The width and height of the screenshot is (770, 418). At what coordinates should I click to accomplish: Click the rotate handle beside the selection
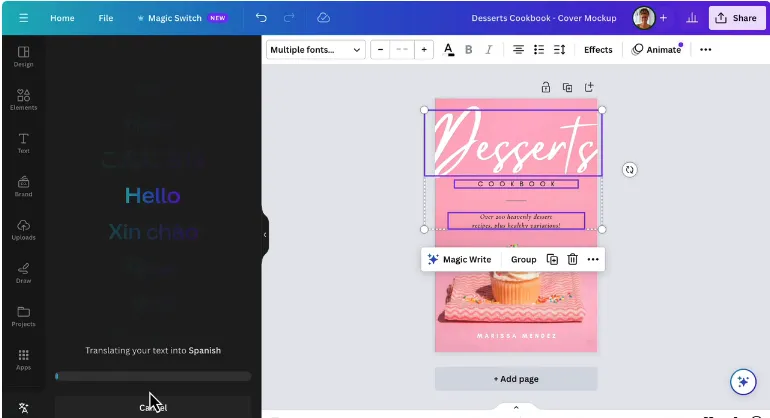630,169
